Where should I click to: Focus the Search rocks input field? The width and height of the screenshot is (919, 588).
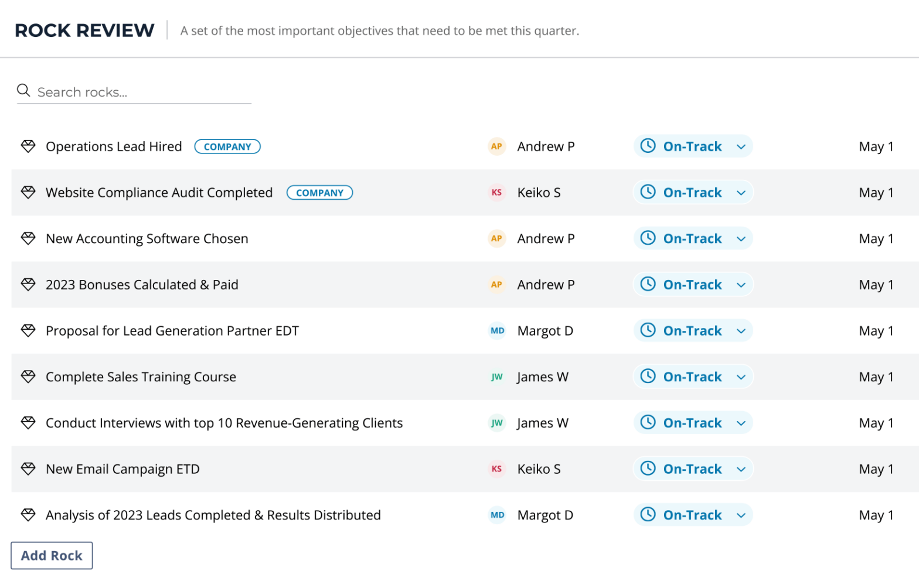click(x=141, y=92)
